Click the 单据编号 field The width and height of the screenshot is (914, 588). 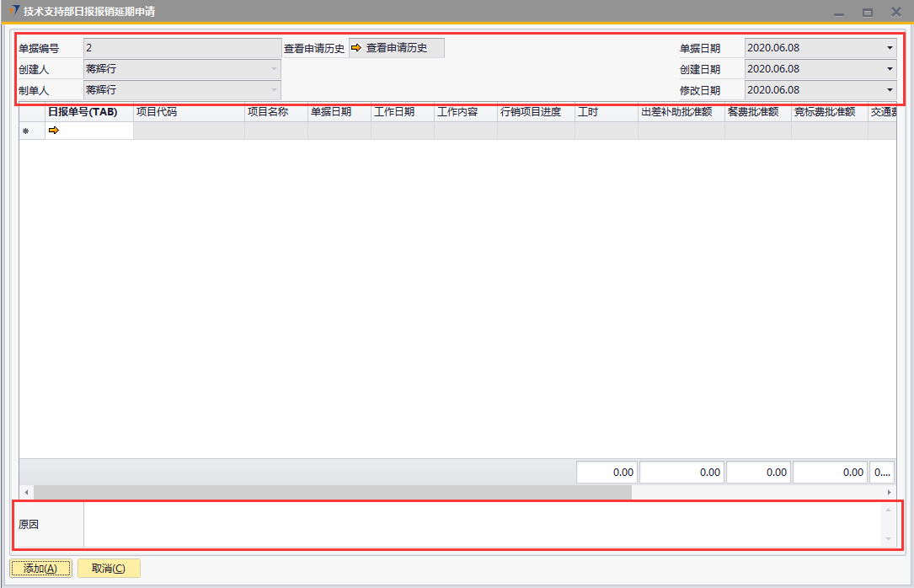(x=183, y=48)
